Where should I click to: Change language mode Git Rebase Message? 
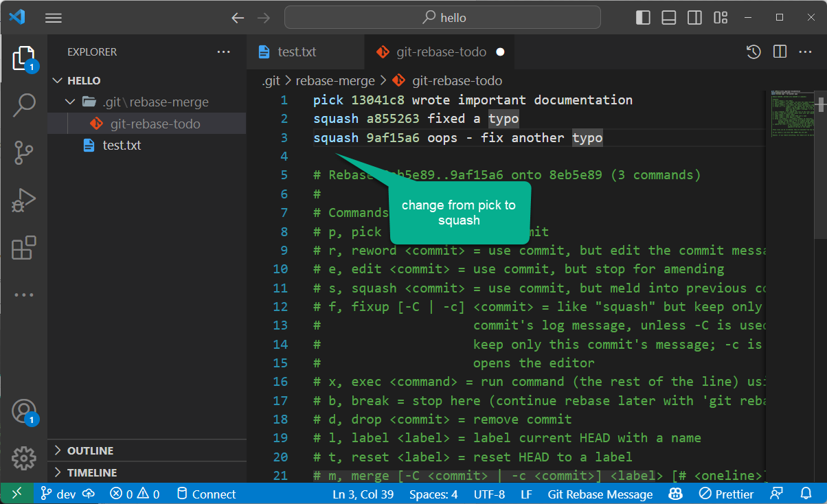[600, 494]
